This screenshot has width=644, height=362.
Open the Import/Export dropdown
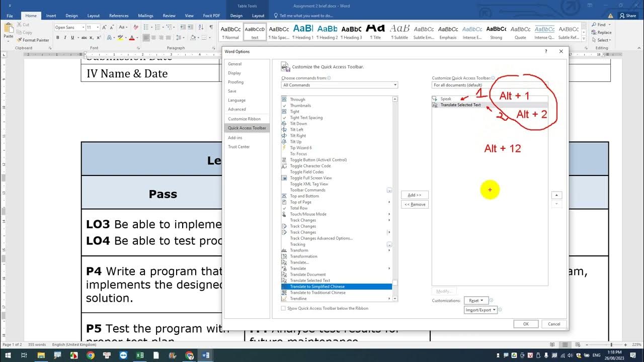[x=481, y=310]
